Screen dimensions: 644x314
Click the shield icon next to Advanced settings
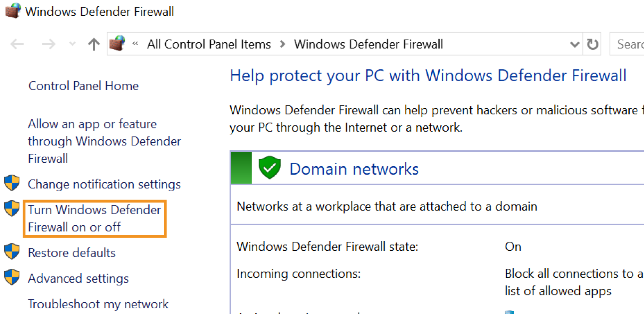click(x=11, y=277)
